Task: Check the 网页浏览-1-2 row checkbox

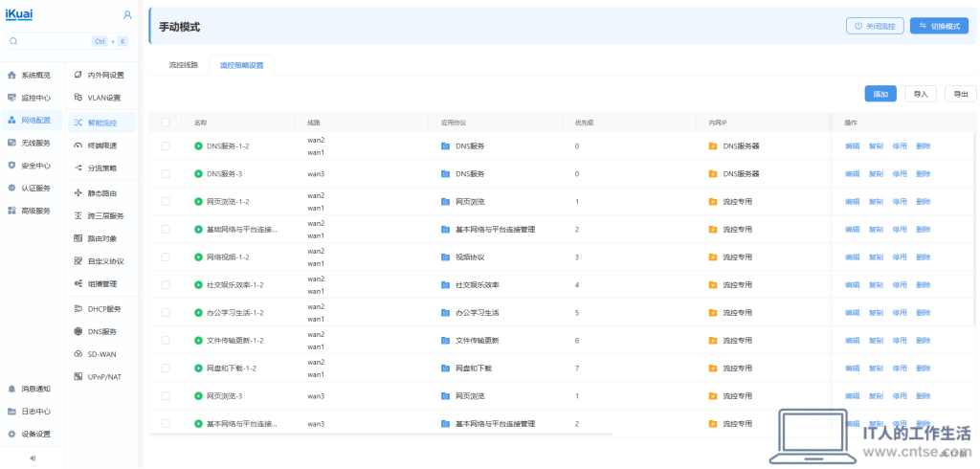Action: coord(166,201)
